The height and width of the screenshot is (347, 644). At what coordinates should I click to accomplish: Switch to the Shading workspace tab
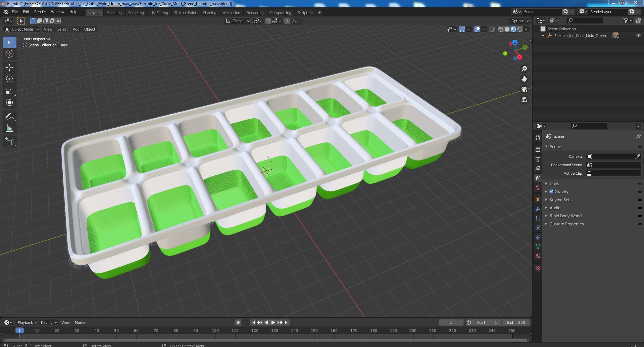tap(209, 13)
